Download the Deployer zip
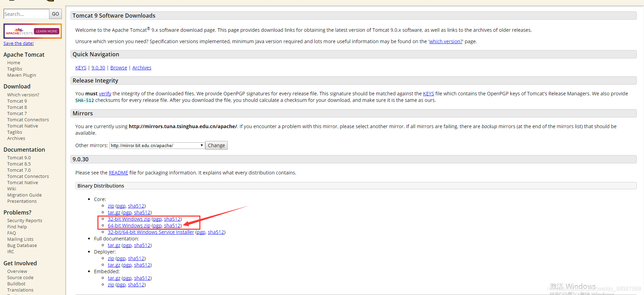 point(111,258)
